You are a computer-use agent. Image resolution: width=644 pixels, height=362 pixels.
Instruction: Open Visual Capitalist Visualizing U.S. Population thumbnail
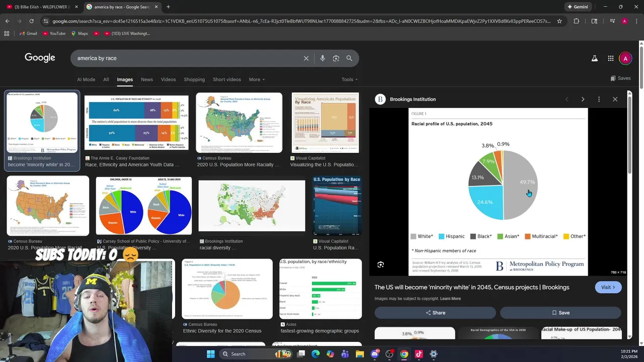(x=325, y=123)
